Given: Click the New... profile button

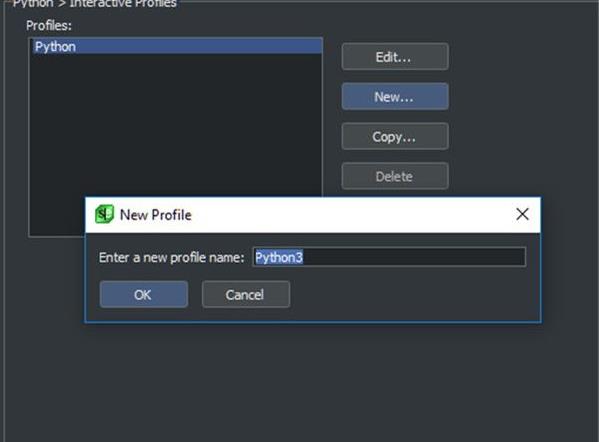Looking at the screenshot, I should 395,97.
